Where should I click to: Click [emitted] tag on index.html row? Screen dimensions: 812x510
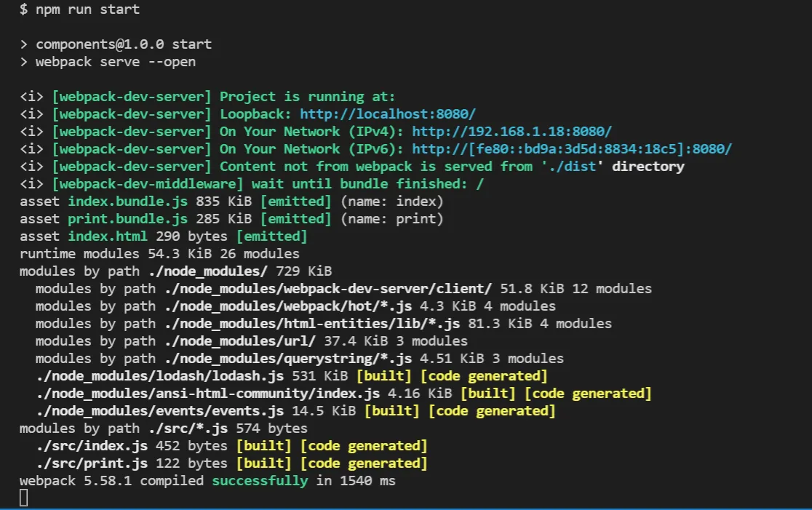click(271, 236)
